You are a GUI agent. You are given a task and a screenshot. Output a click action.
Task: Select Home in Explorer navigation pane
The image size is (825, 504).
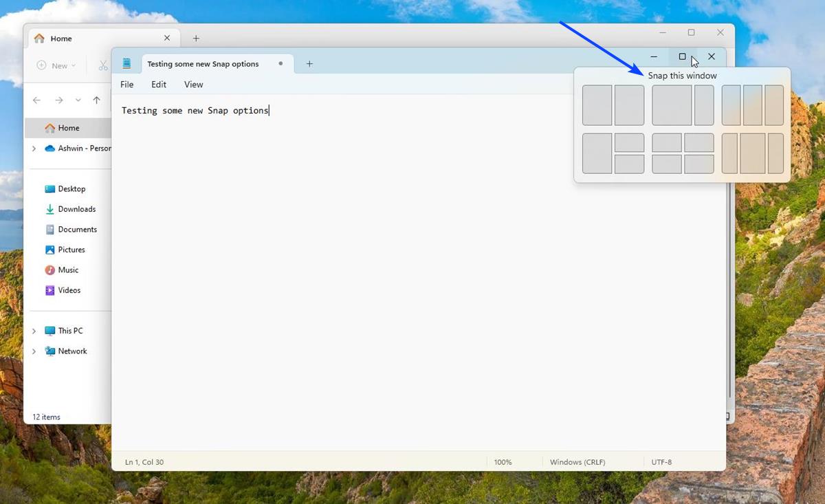tap(68, 128)
